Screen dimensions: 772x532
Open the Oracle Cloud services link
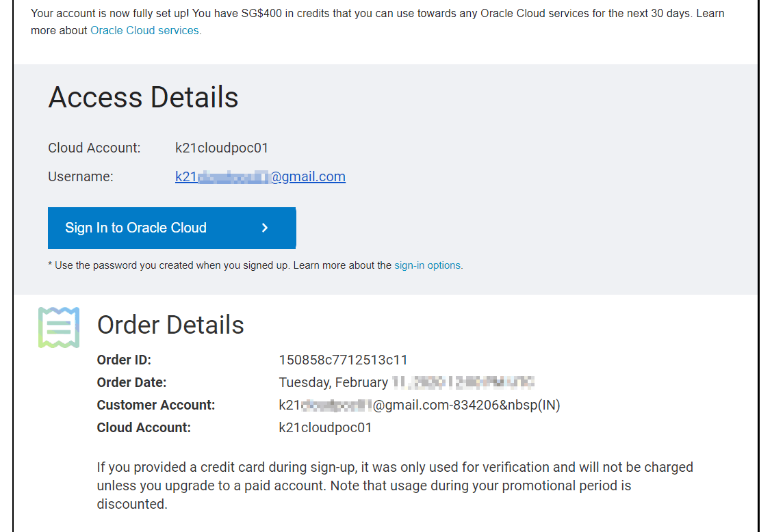point(144,31)
